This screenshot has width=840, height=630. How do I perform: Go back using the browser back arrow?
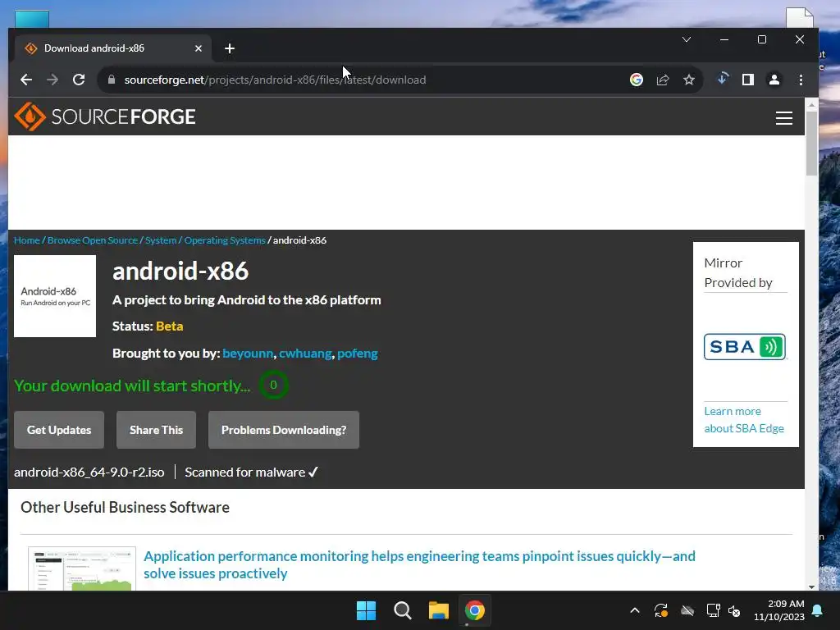26,80
